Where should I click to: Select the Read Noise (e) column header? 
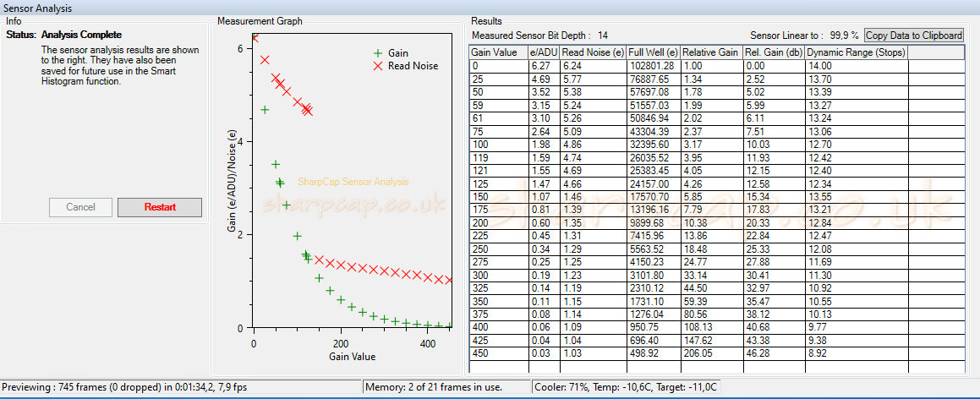[593, 52]
